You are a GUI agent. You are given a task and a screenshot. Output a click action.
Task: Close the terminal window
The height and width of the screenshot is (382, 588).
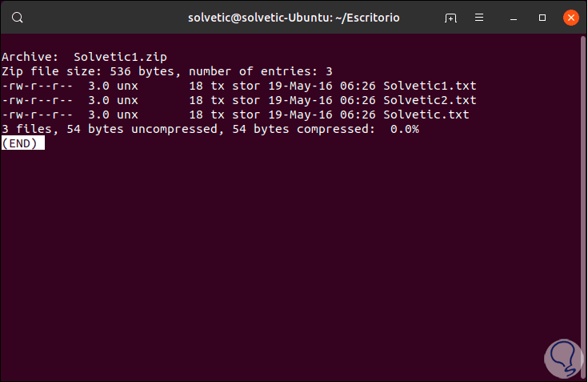coord(570,17)
